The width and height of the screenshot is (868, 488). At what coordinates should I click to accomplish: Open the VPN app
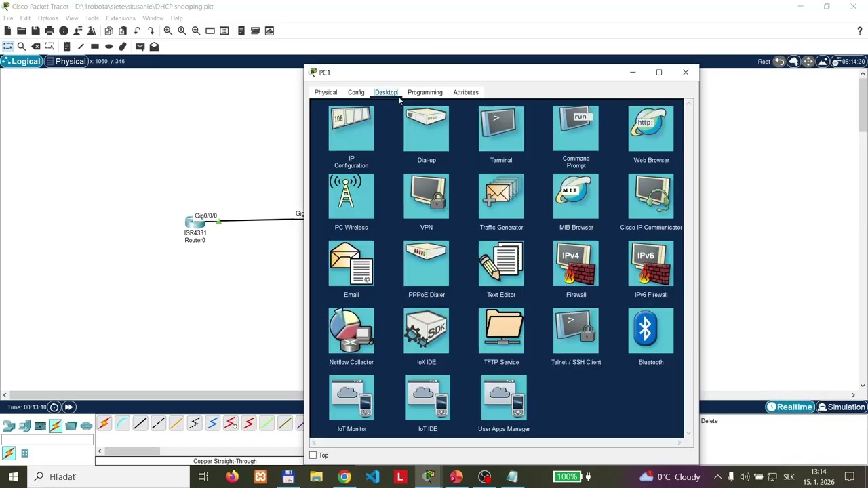pyautogui.click(x=427, y=202)
